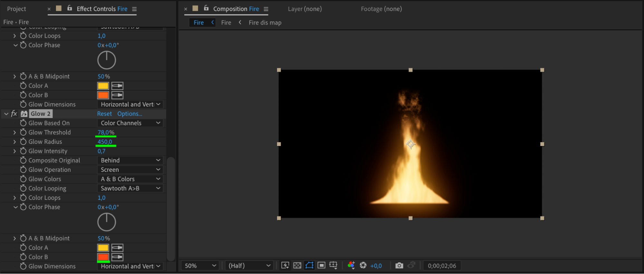This screenshot has height=274, width=644.
Task: Click the reset exposure aperture icon
Action: [x=363, y=265]
